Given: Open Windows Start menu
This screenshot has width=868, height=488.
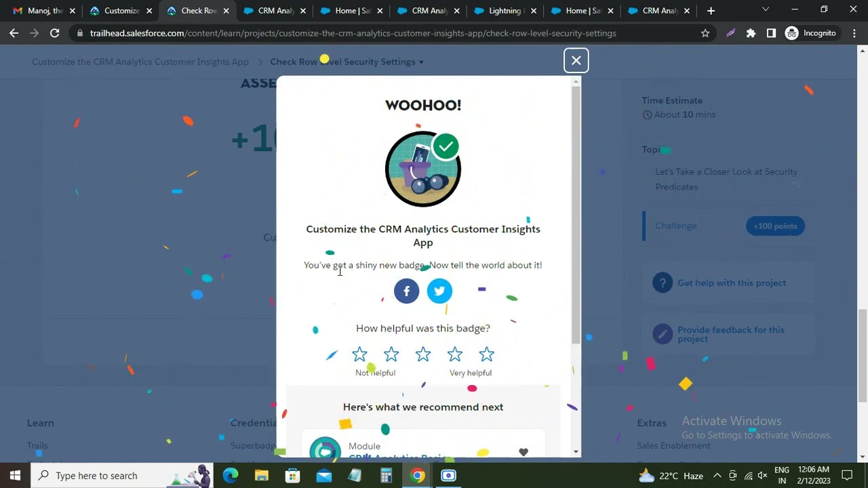Looking at the screenshot, I should tap(15, 475).
